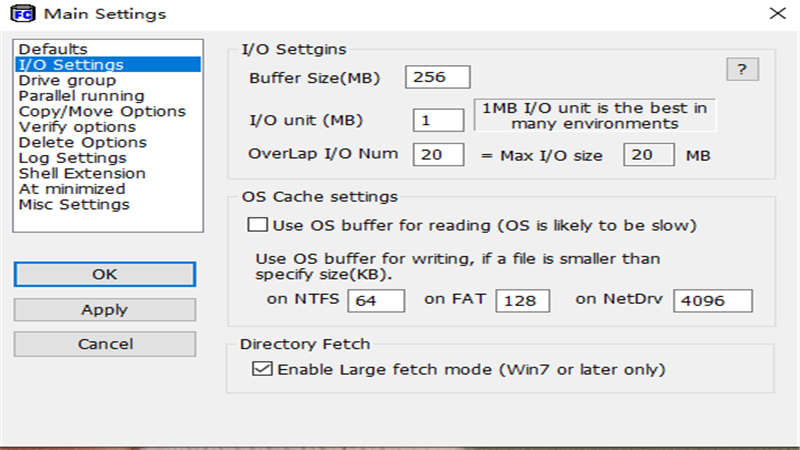The height and width of the screenshot is (450, 800).
Task: Close the Main Settings window
Action: click(x=776, y=13)
